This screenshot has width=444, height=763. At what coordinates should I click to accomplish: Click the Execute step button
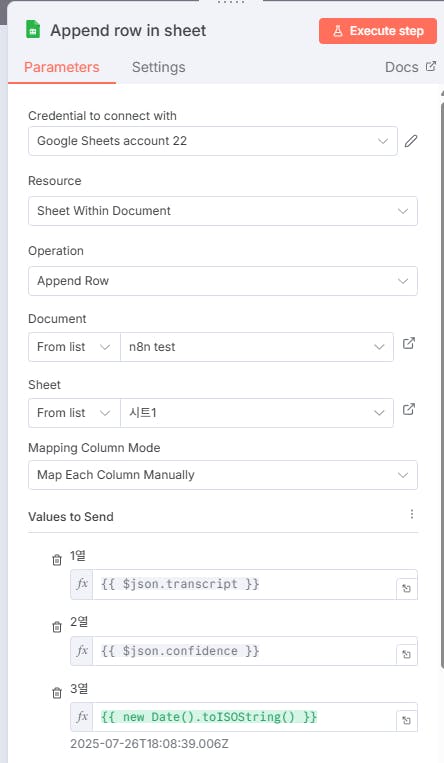pyautogui.click(x=378, y=31)
